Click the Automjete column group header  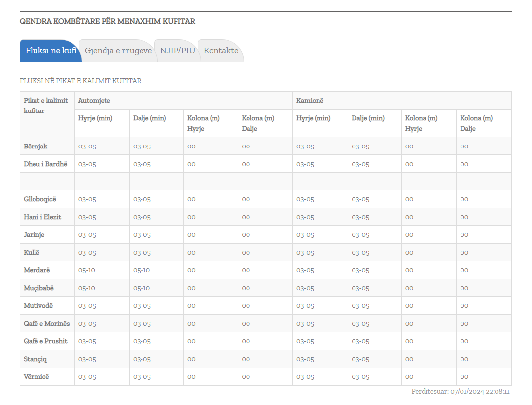point(94,101)
